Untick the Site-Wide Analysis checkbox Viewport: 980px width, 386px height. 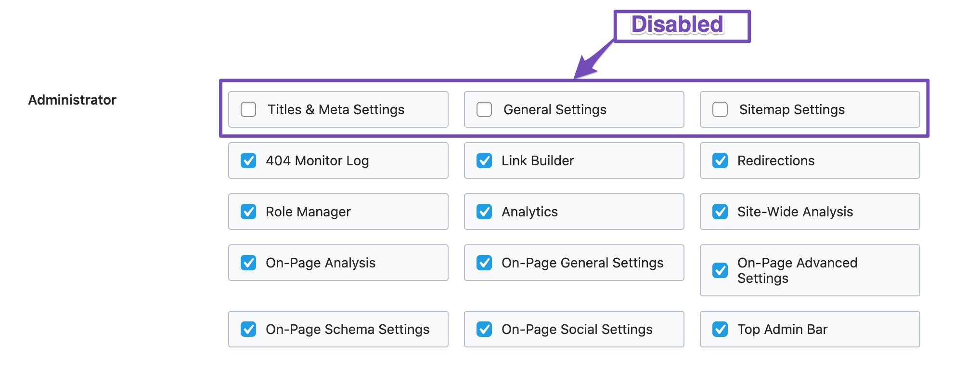(720, 212)
